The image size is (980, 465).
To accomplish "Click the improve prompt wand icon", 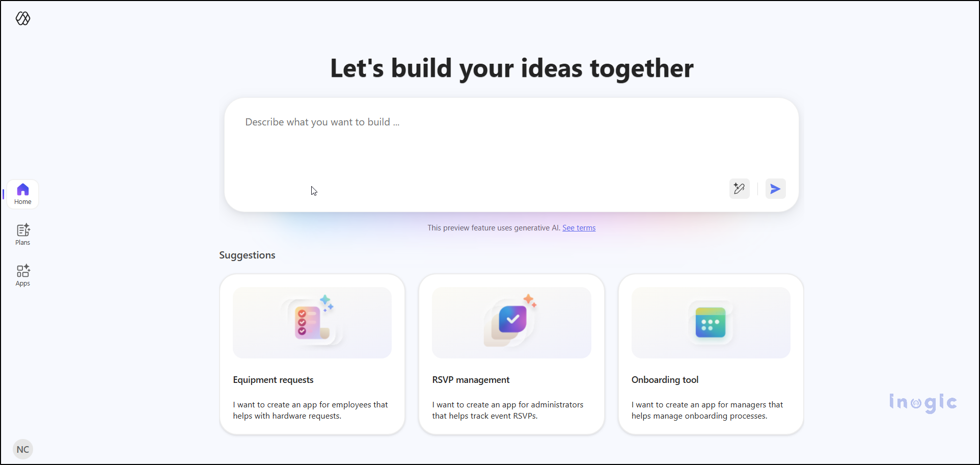I will coord(739,189).
